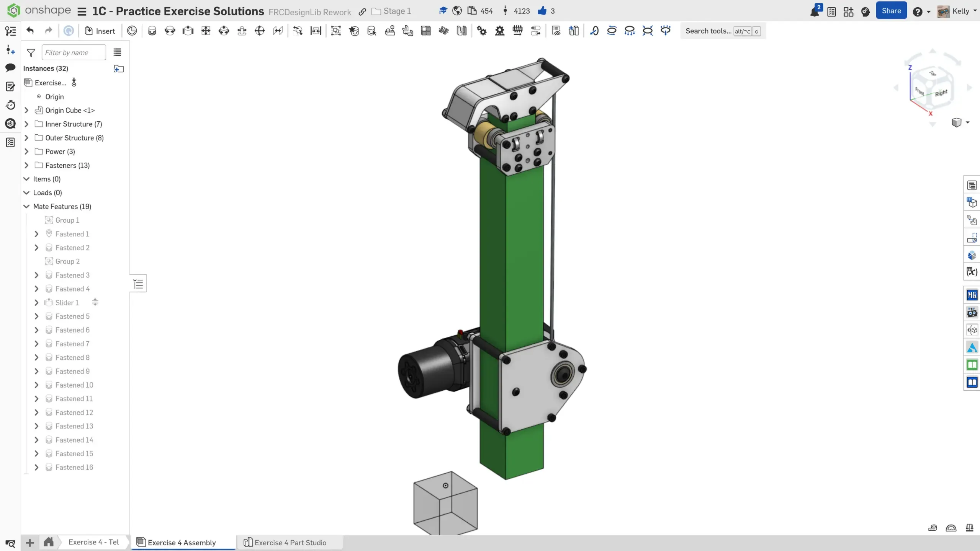
Task: Open the filter funnel icon
Action: click(x=31, y=52)
